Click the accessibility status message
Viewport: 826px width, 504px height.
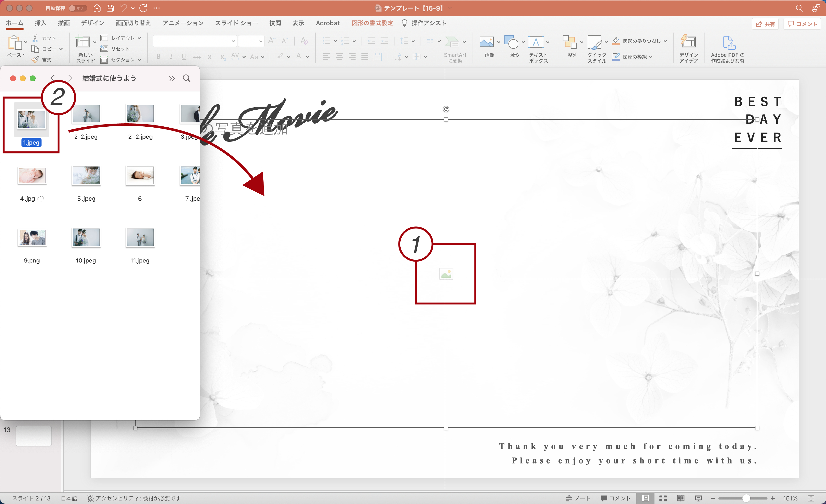[x=134, y=498]
